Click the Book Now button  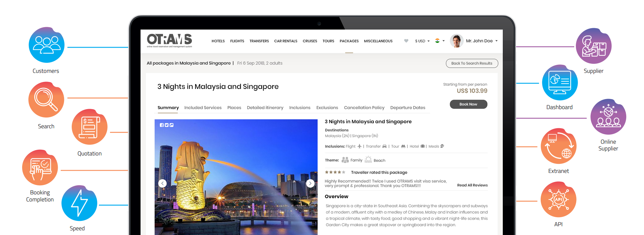pos(469,104)
